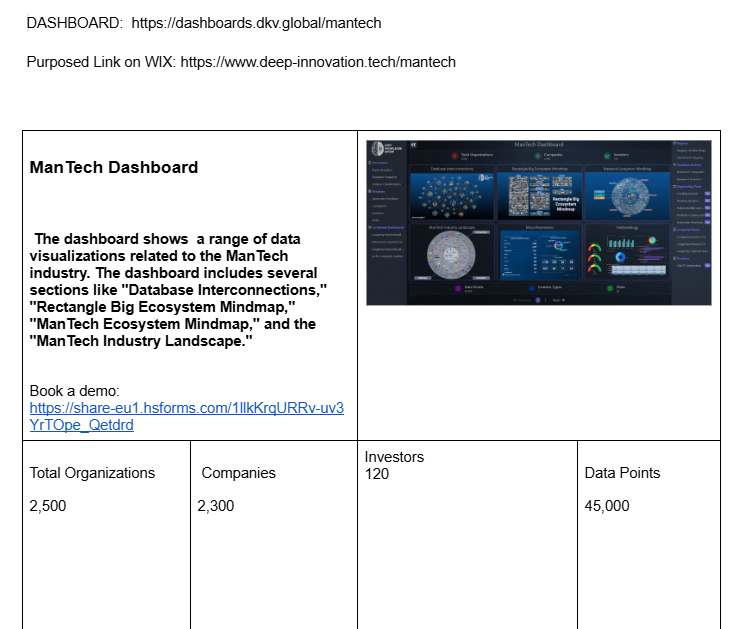The width and height of the screenshot is (744, 629).
Task: Click the deep-innovation.tech/mantech Wix link
Action: point(318,62)
